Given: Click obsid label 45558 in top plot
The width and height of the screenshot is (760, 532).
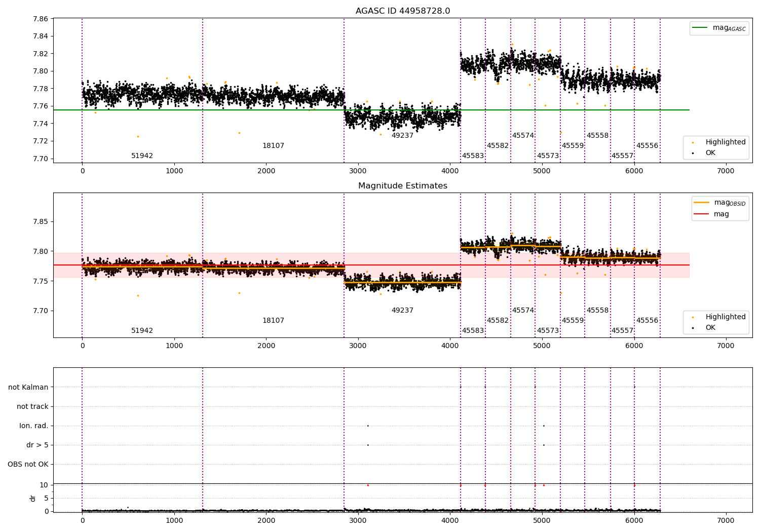Looking at the screenshot, I should pyautogui.click(x=597, y=136).
